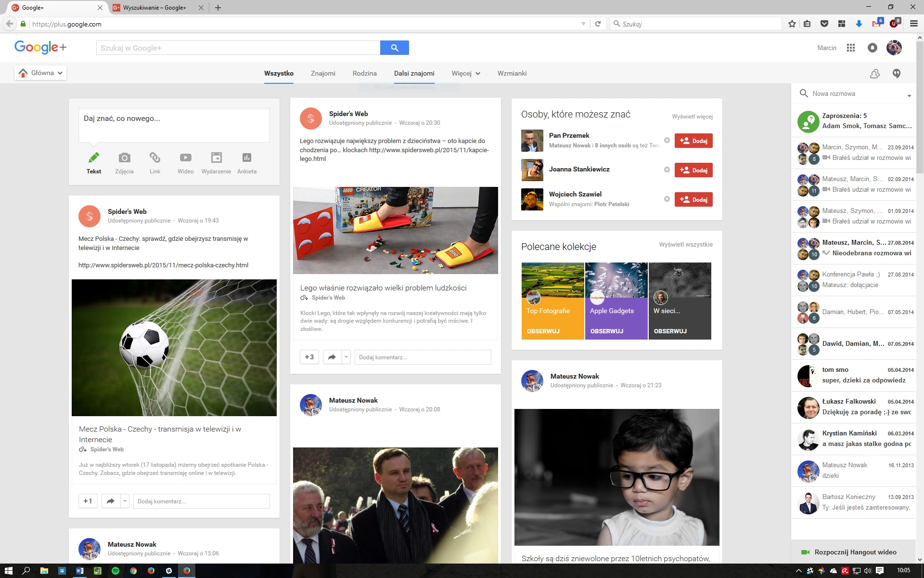
Task: Open the spidersweb mecz-polska-czechy link
Action: 163,265
